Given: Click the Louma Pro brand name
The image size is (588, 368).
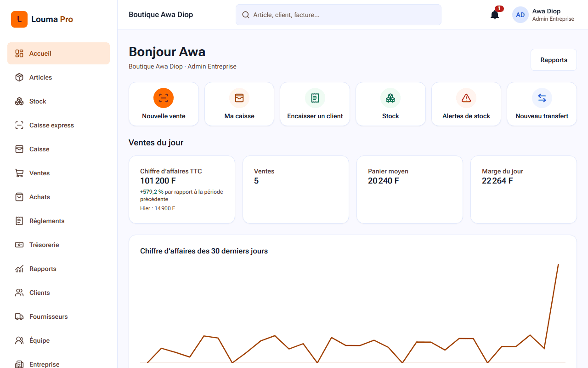Looking at the screenshot, I should click(x=52, y=19).
